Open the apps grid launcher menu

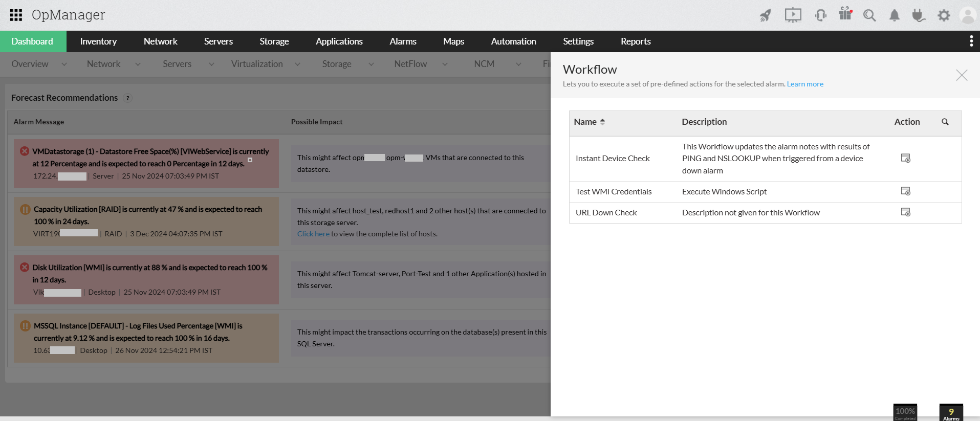point(16,15)
